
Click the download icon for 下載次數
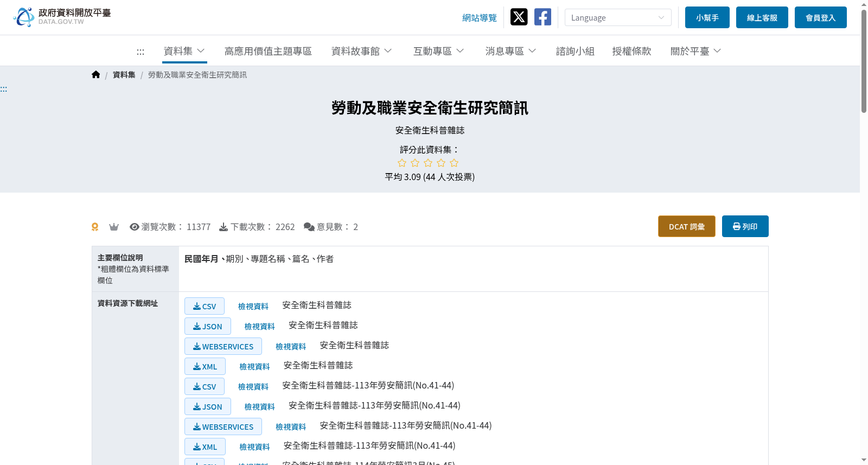tap(224, 227)
